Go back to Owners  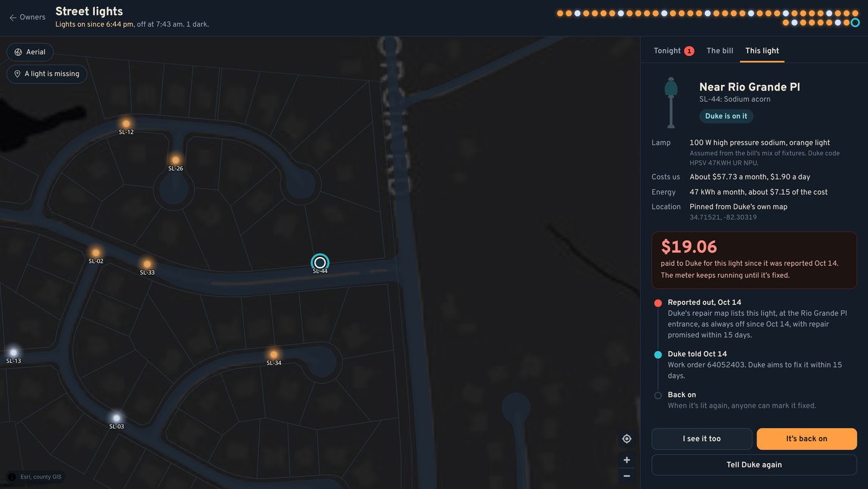27,17
